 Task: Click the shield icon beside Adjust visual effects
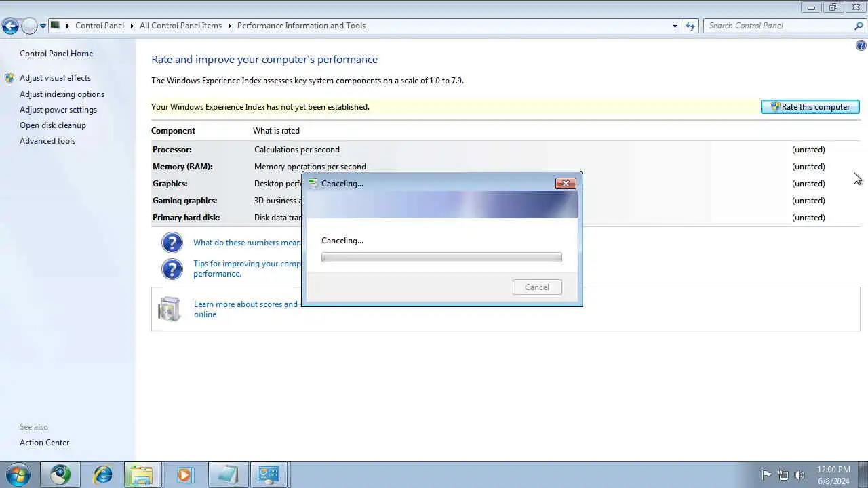click(x=9, y=78)
